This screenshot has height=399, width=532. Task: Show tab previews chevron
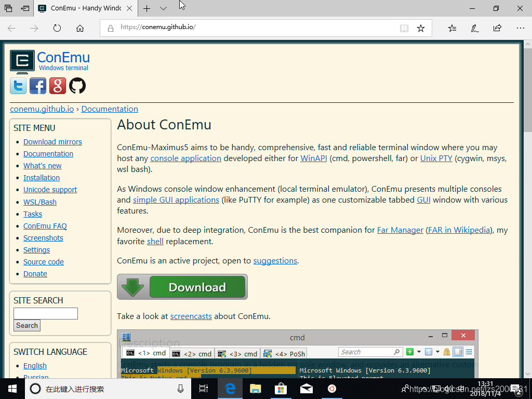click(x=163, y=8)
